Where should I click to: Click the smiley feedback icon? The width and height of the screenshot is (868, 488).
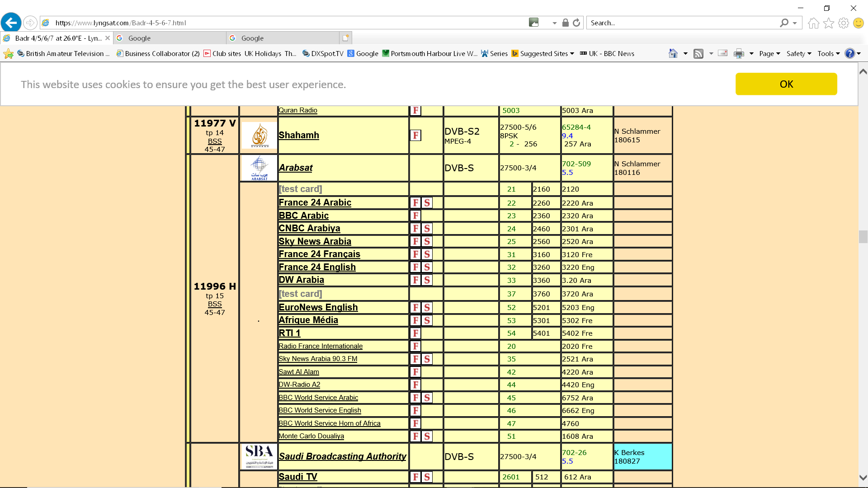(859, 23)
